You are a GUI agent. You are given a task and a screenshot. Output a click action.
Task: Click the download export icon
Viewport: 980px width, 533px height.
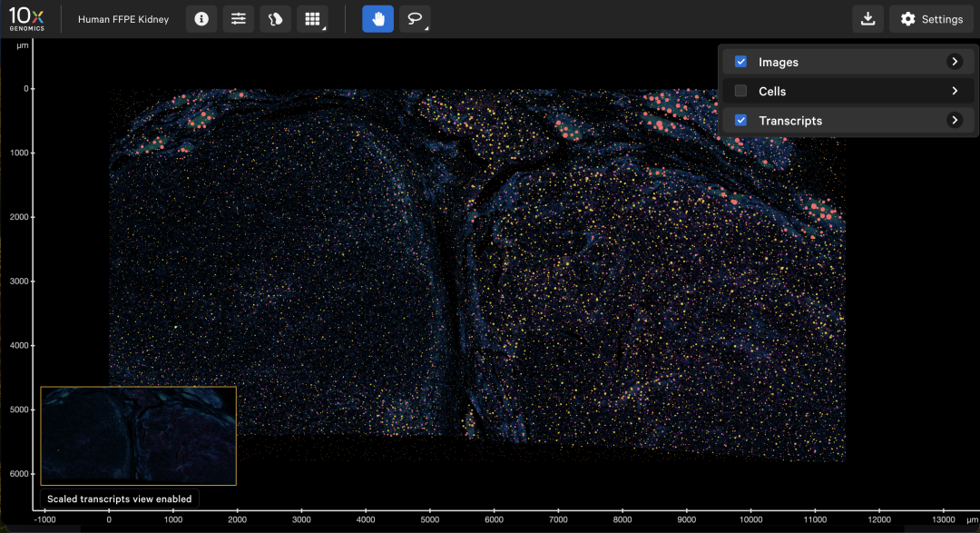click(x=867, y=19)
